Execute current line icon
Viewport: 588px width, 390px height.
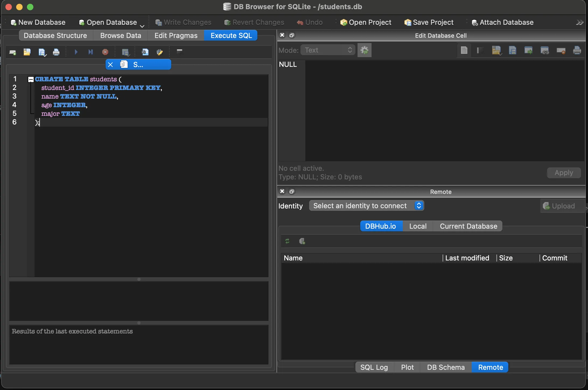(x=90, y=52)
